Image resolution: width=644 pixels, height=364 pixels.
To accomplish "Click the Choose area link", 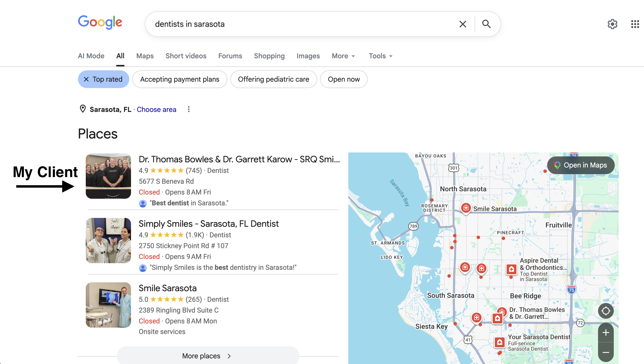I will coord(157,109).
